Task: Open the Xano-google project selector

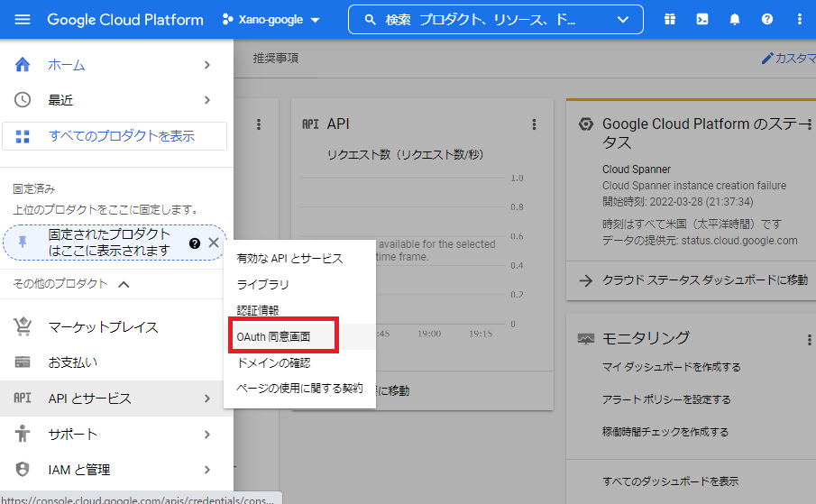Action: [x=270, y=20]
